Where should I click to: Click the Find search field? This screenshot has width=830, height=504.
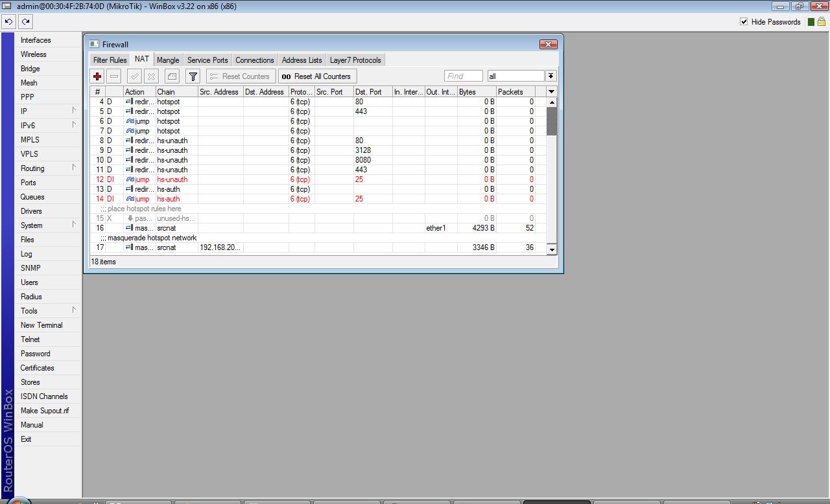click(x=464, y=76)
